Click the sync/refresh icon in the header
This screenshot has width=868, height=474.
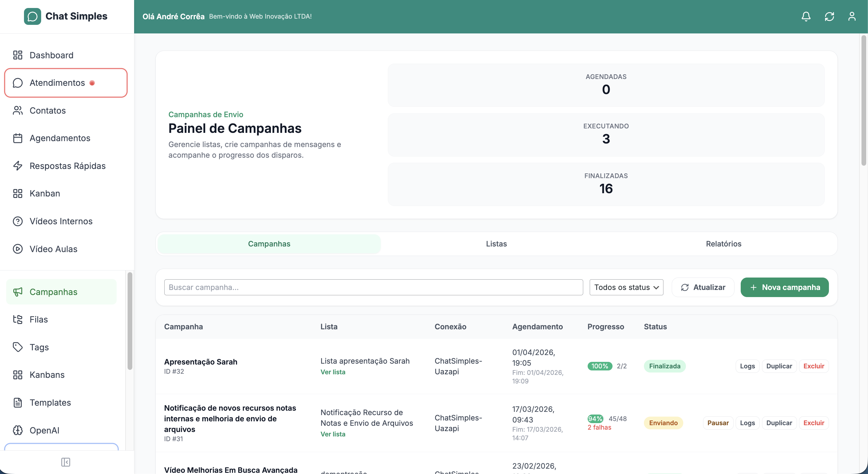pyautogui.click(x=830, y=16)
